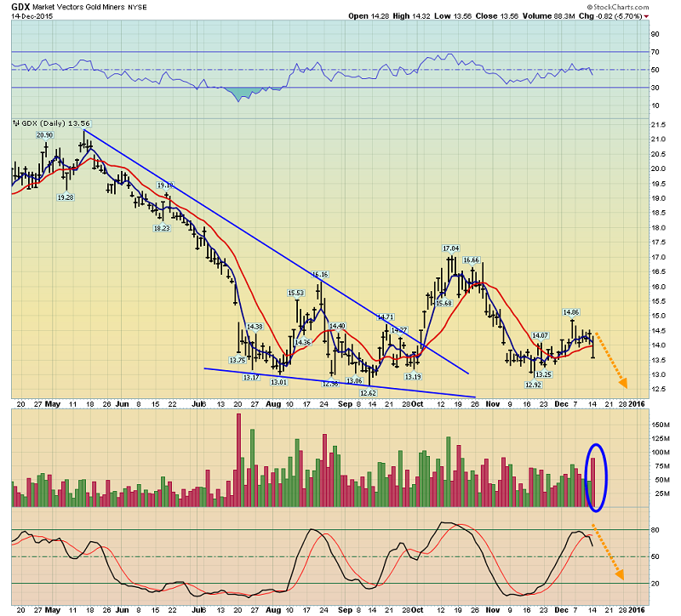This screenshot has width=681, height=616.
Task: Select the 13.01 low label
Action: (278, 382)
